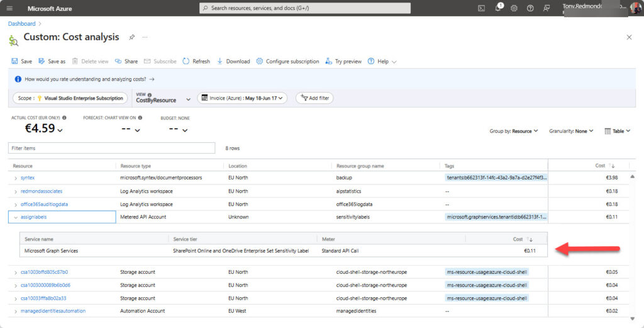Open the Help dropdown menu
The height and width of the screenshot is (328, 644).
point(382,61)
